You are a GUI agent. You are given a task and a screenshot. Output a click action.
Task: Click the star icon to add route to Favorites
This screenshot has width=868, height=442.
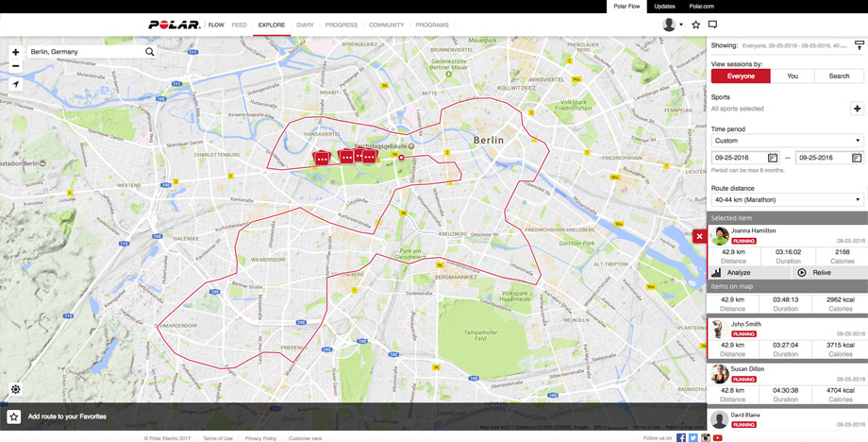14,416
